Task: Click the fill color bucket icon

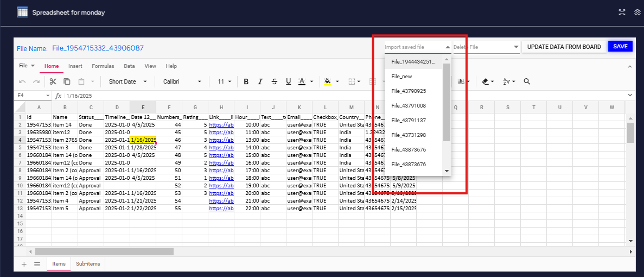Action: tap(327, 81)
